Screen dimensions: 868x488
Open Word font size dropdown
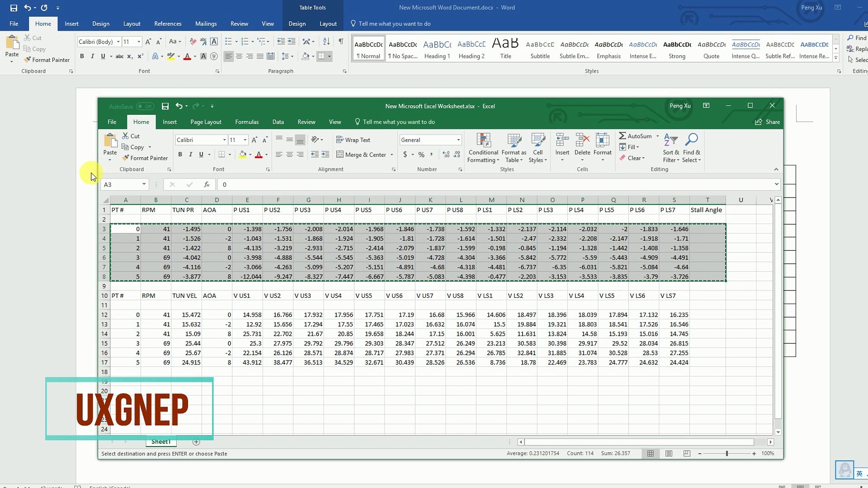pos(139,42)
